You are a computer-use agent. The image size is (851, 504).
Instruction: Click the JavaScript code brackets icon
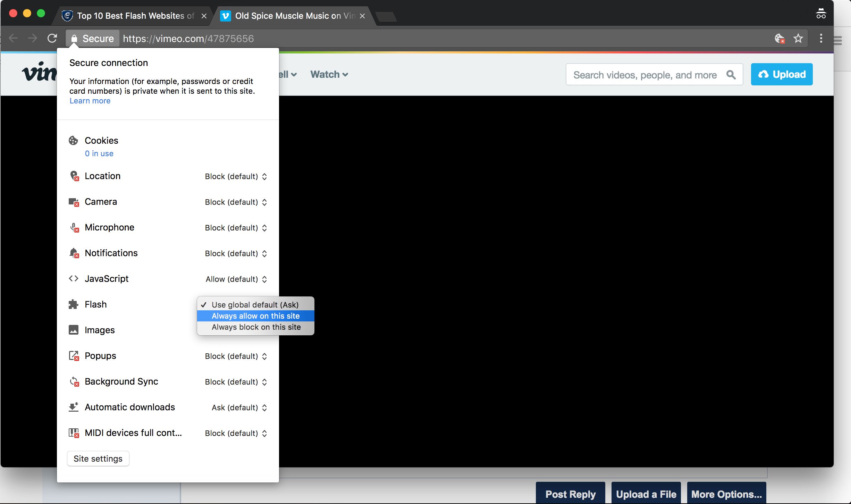73,279
